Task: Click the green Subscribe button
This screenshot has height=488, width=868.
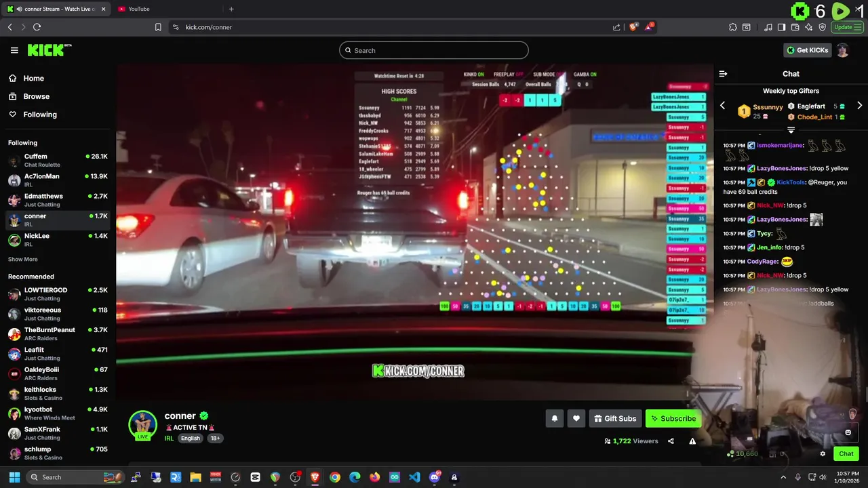Action: point(673,419)
